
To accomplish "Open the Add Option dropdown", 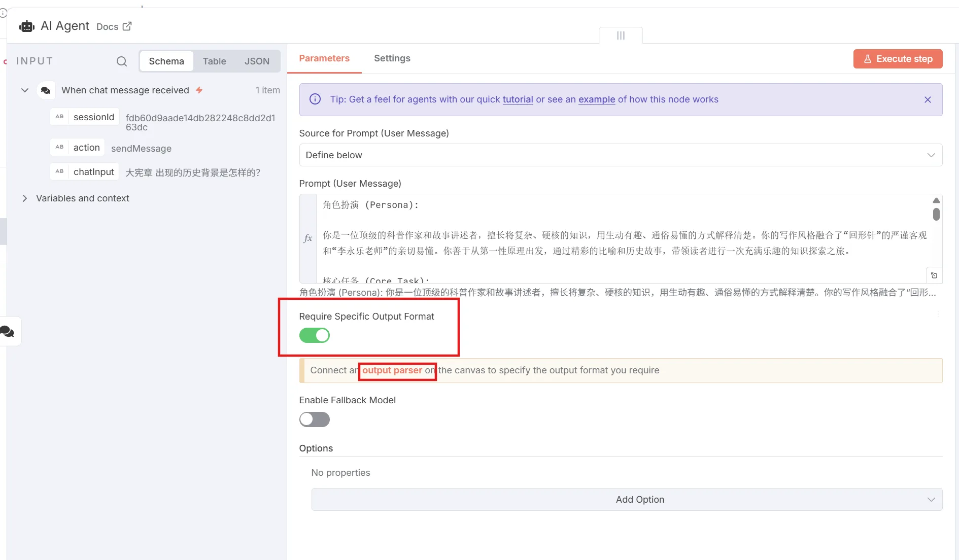I will (627, 500).
